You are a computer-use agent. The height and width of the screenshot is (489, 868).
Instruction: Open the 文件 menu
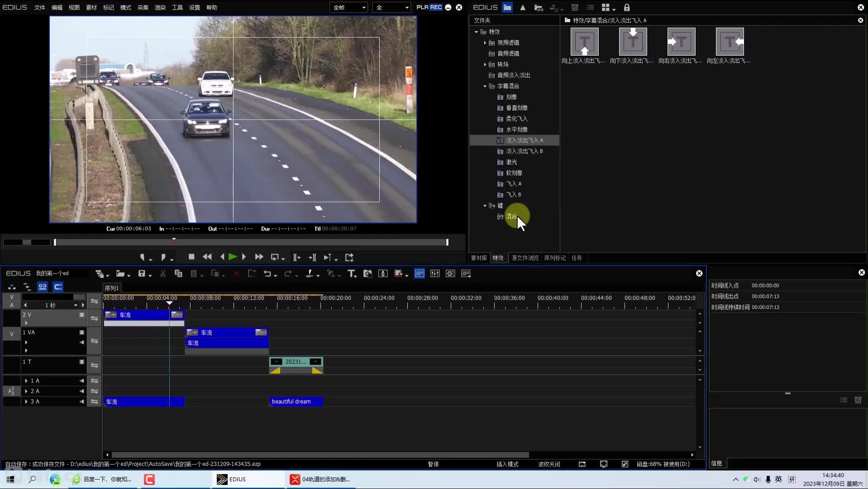tap(40, 7)
